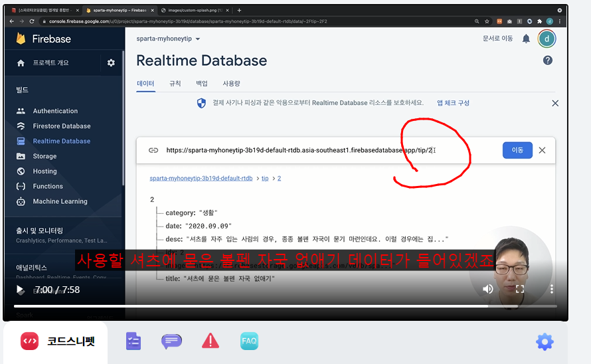Screen dimensions: 591x364
Task: Click the 앱 체크 구성 link
Action: [453, 103]
